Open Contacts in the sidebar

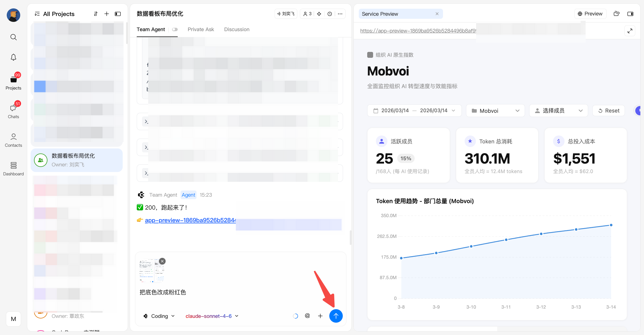13,140
